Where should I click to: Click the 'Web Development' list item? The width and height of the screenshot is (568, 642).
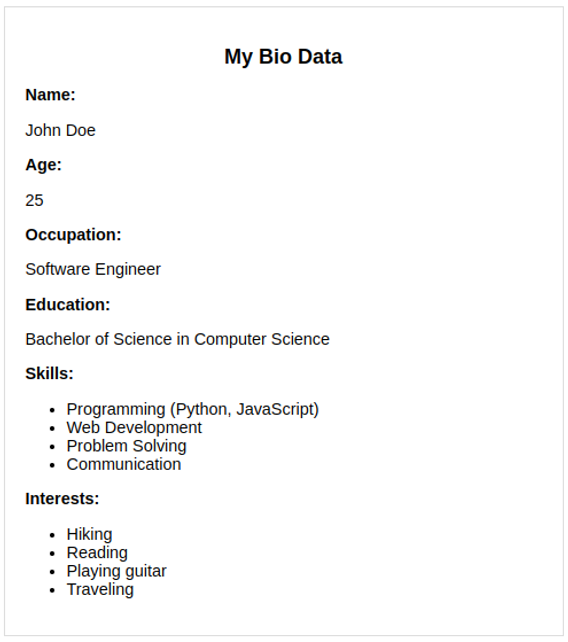134,427
